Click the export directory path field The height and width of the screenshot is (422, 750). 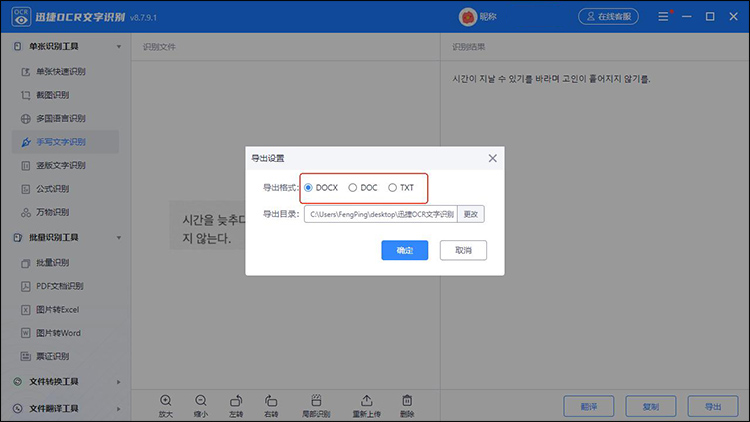pyautogui.click(x=381, y=214)
